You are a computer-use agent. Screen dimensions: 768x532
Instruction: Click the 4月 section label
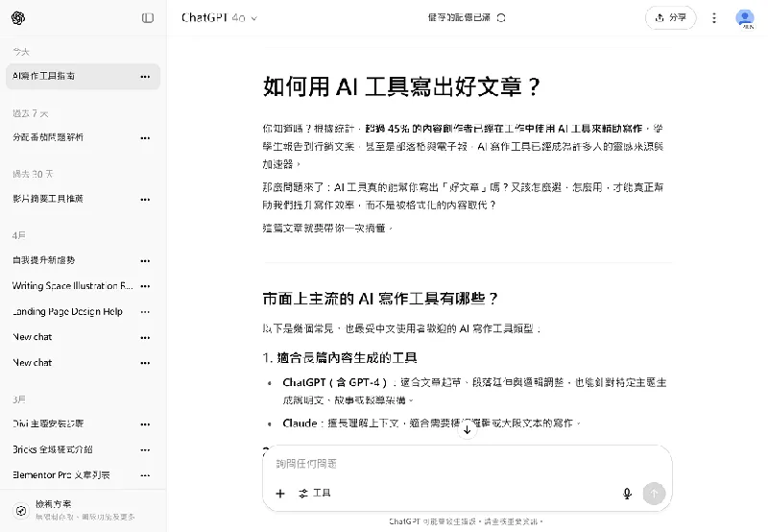[19, 235]
